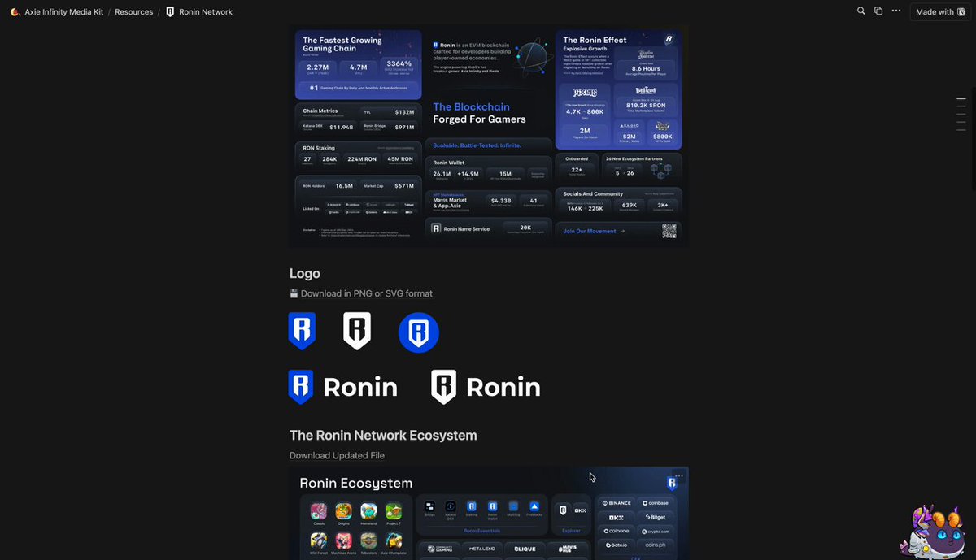Click the Resources breadcrumb item
The height and width of the screenshot is (560, 976).
[133, 11]
